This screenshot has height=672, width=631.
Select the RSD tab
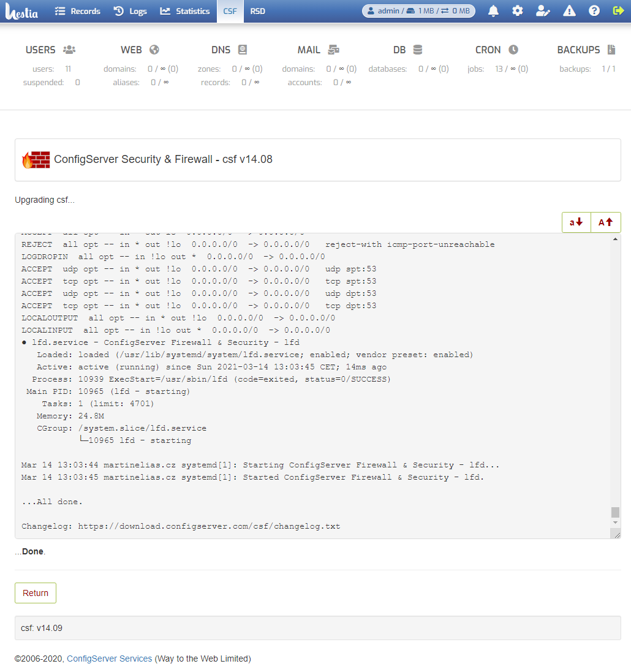pyautogui.click(x=258, y=11)
